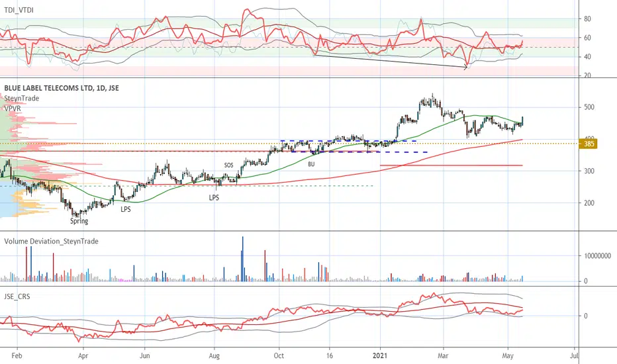617x364 pixels.
Task: Click the LPS label near August
Action: point(214,197)
